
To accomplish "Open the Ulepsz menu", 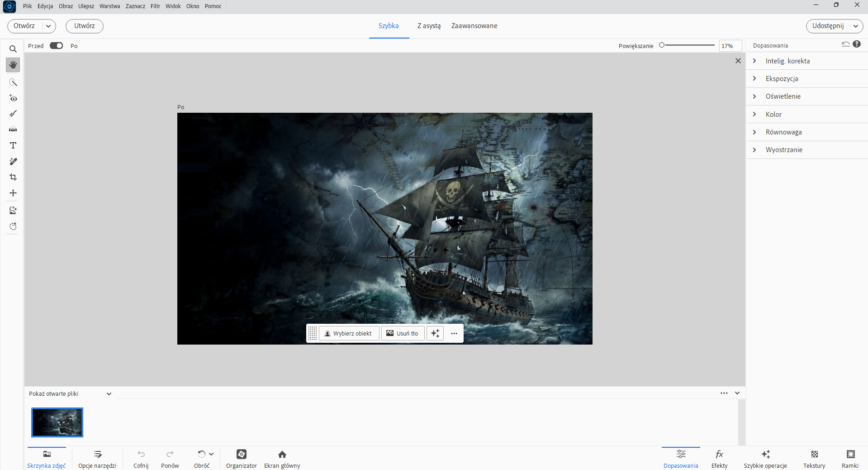I will (x=86, y=6).
